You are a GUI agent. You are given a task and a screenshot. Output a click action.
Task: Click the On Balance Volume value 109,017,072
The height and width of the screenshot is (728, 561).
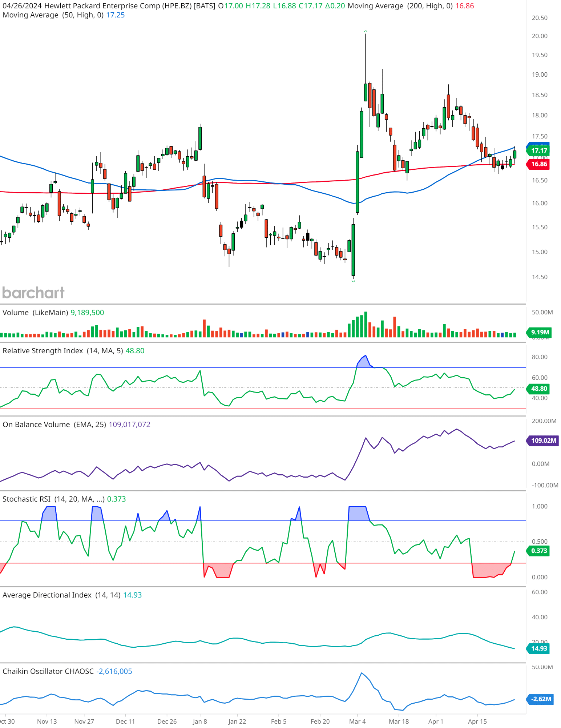point(129,425)
